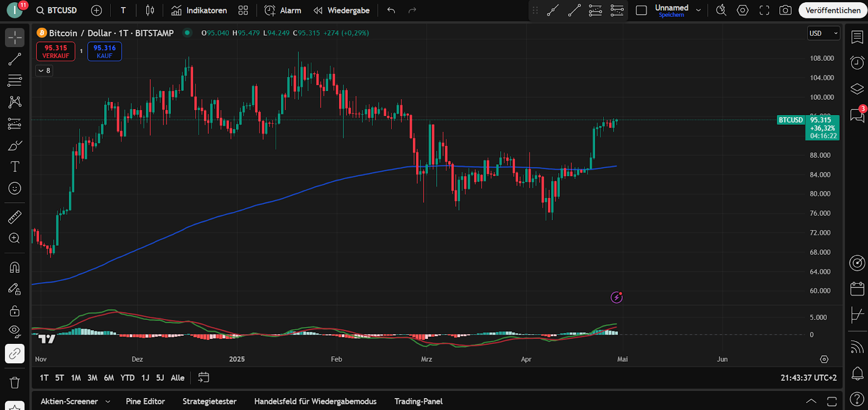Toggle hide all drawings eye icon
The height and width of the screenshot is (410, 868).
pos(15,332)
